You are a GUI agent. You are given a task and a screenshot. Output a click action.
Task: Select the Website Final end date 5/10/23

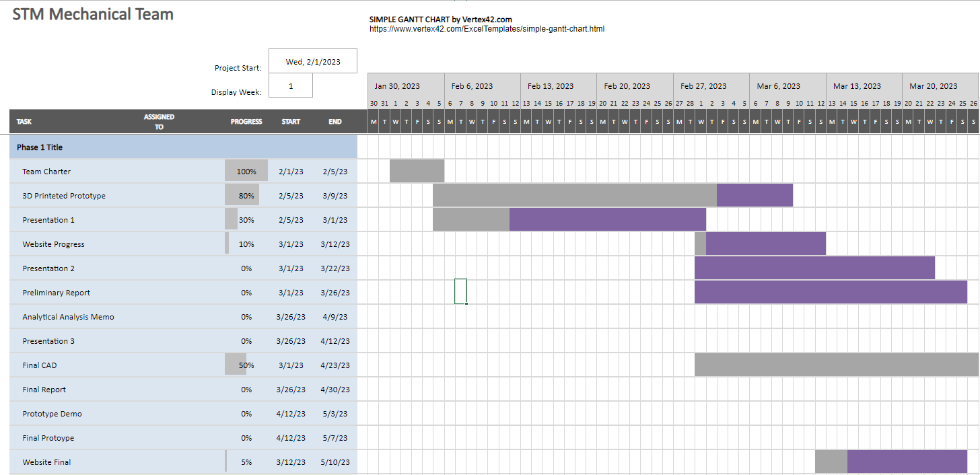(335, 462)
